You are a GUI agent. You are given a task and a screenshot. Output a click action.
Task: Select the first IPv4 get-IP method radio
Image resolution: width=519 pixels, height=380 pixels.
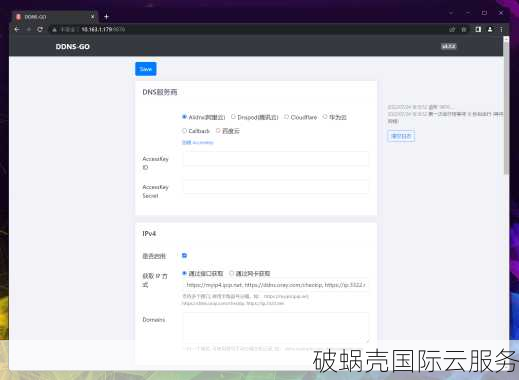pyautogui.click(x=184, y=273)
